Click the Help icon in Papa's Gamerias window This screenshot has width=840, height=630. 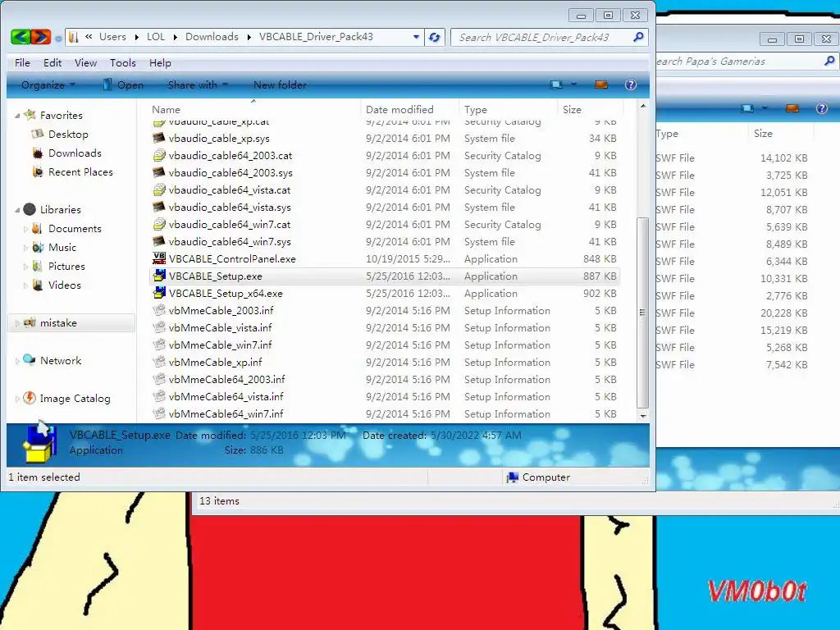(x=822, y=109)
